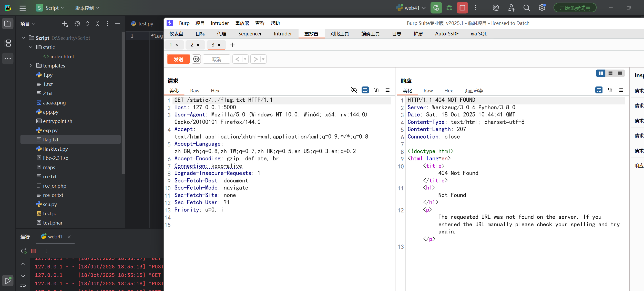The width and height of the screenshot is (644, 291).
Task: Click the collapse all icon in project panel
Action: pos(97,24)
